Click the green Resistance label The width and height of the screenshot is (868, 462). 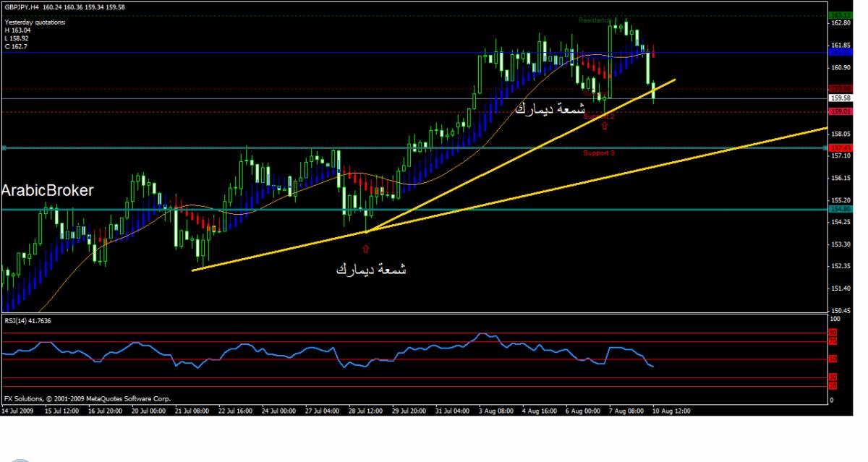[x=597, y=20]
